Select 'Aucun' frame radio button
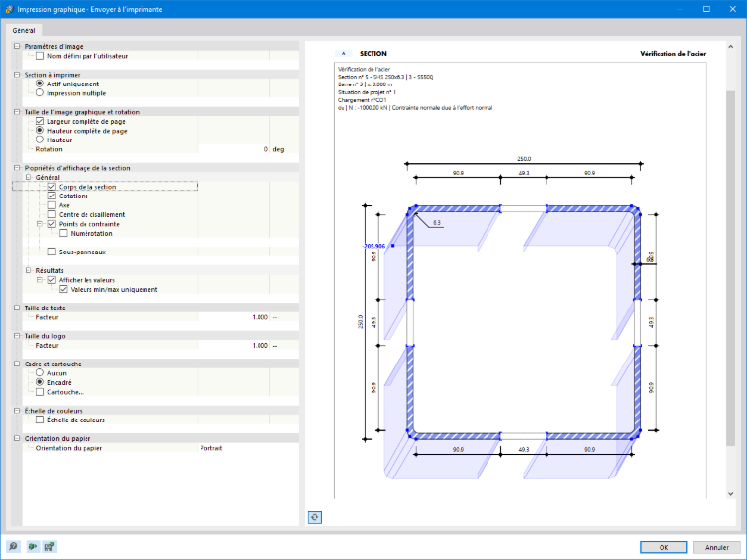The image size is (747, 560). [40, 373]
